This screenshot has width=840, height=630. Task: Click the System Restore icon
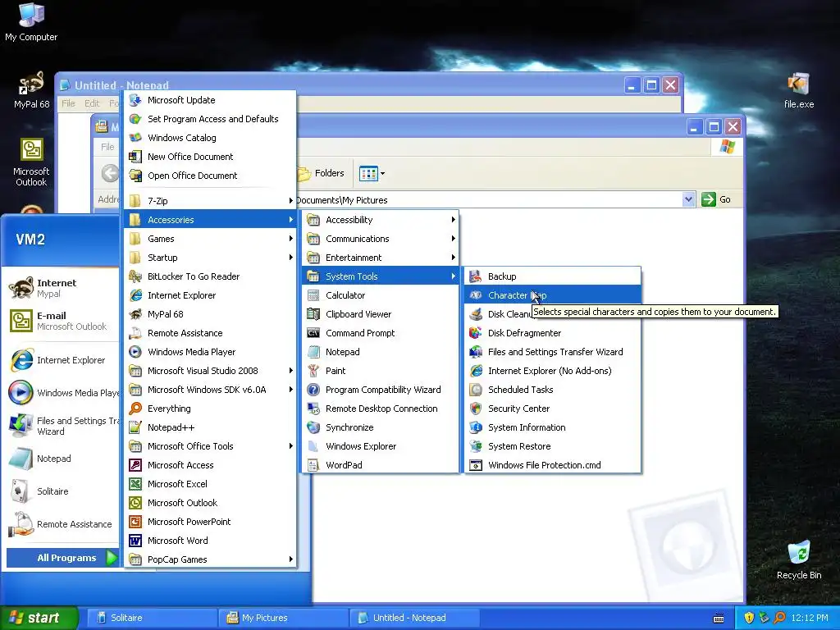476,446
